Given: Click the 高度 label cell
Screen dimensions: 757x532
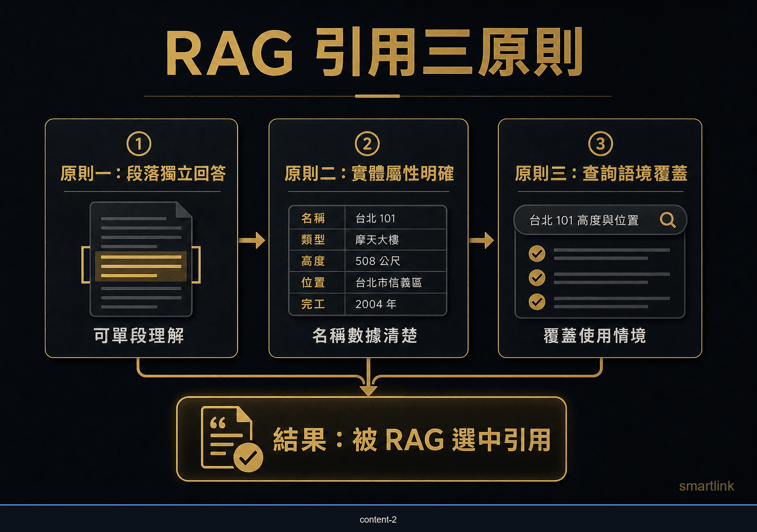Looking at the screenshot, I should [x=316, y=261].
